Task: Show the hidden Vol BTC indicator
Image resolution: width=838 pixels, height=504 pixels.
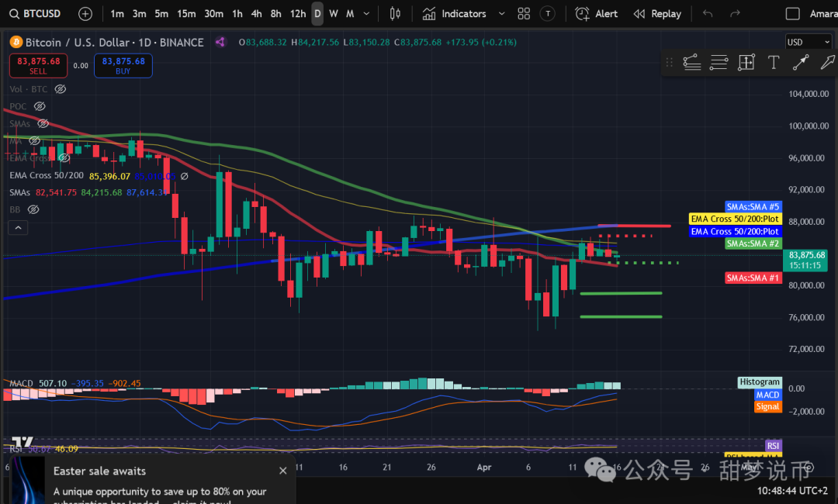Action: point(61,89)
